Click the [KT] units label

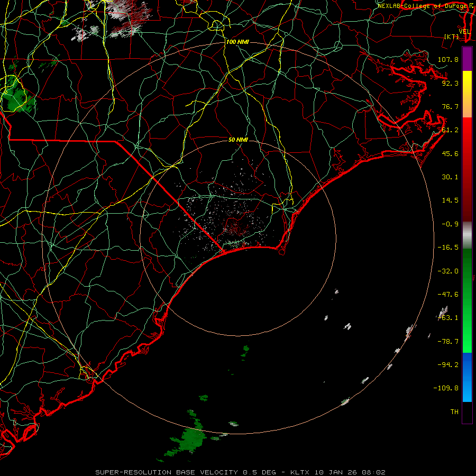452,36
